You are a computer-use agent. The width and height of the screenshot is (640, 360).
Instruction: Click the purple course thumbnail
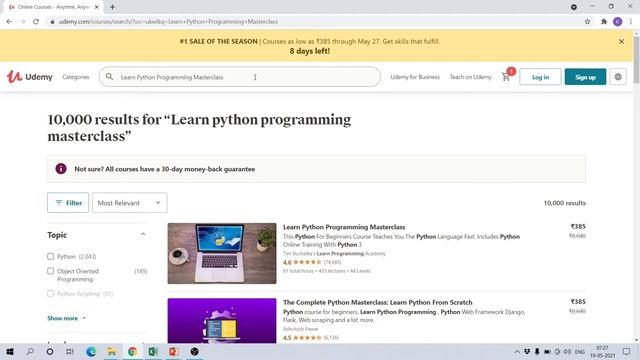[x=222, y=321]
